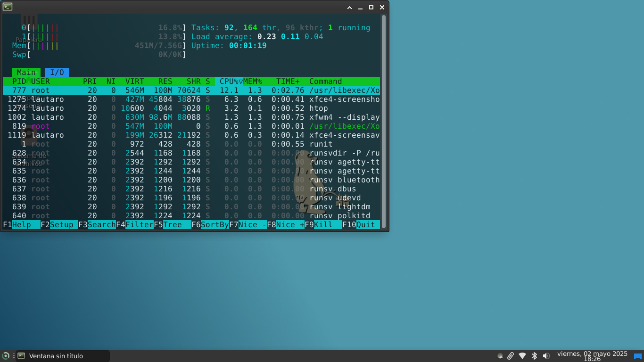This screenshot has height=362, width=644.
Task: Click the blue show desktop button
Action: point(638,356)
